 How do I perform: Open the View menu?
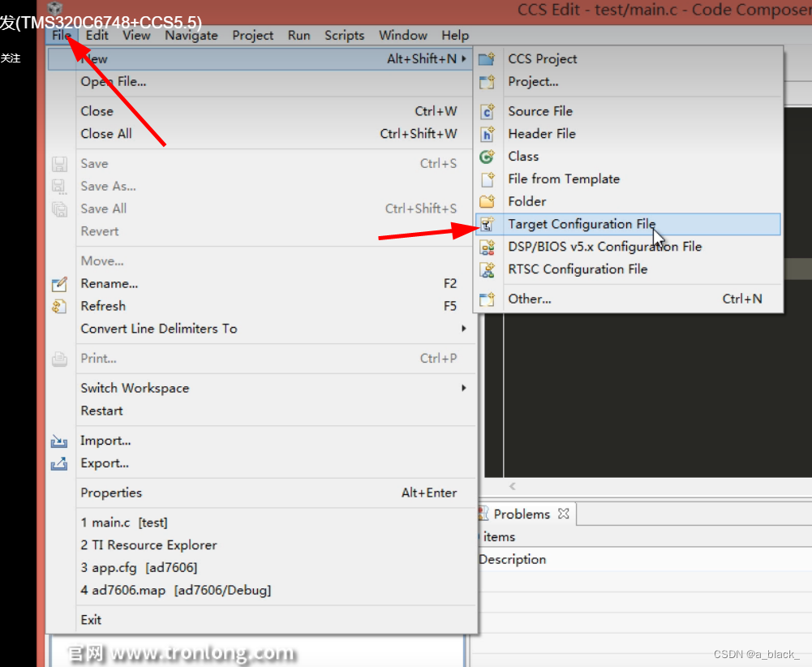pos(136,35)
